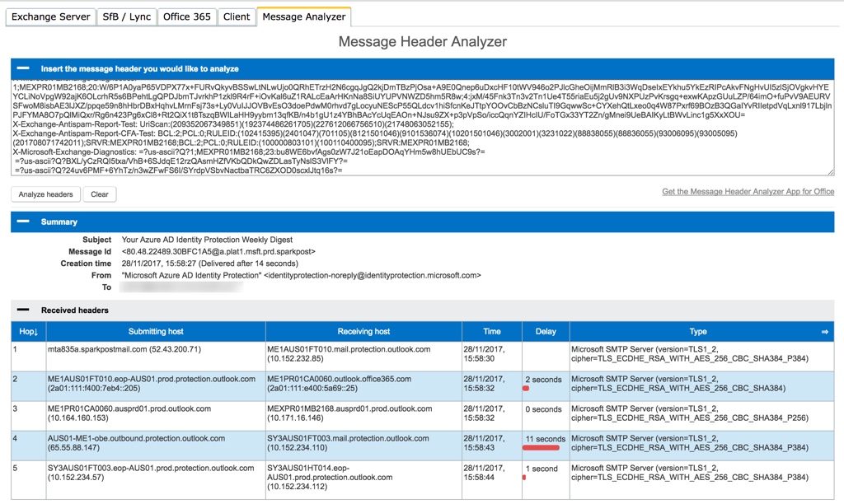Viewport: 844px width, 504px height.
Task: Sort by the Time column header
Action: [491, 331]
